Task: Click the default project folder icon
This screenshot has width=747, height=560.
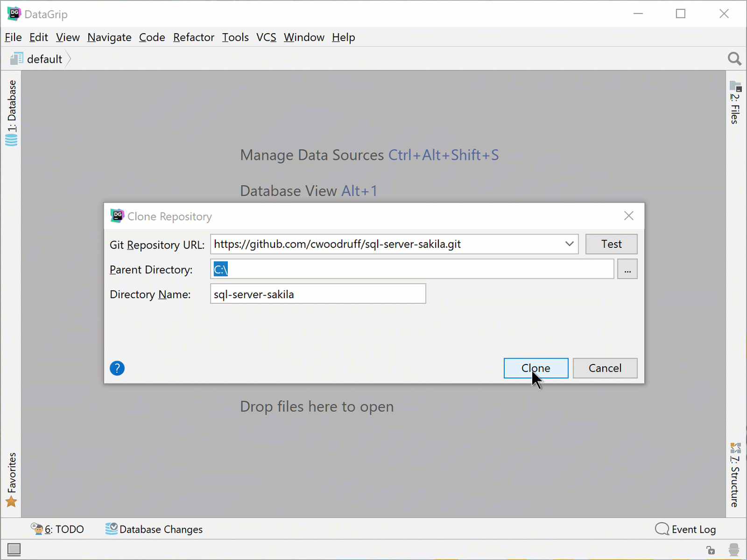Action: tap(17, 59)
